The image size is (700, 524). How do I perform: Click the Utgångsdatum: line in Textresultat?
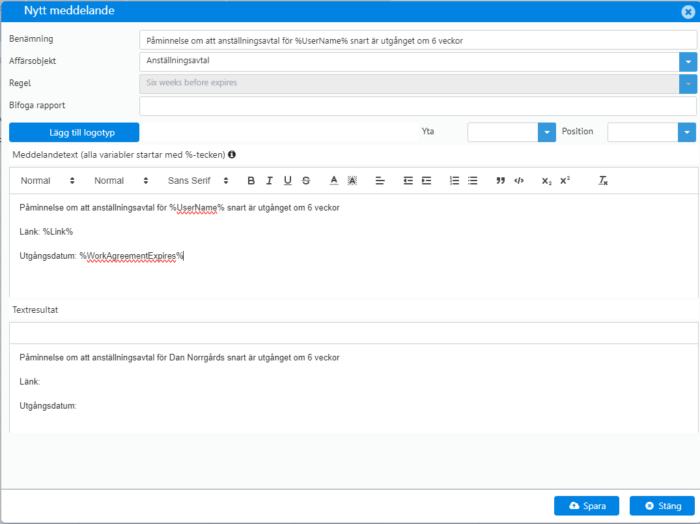click(x=48, y=406)
